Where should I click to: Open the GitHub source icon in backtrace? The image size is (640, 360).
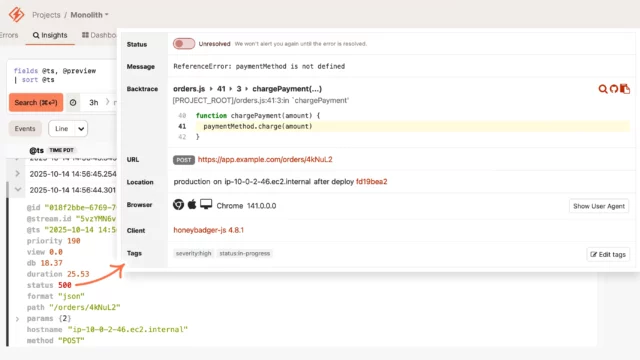point(613,89)
